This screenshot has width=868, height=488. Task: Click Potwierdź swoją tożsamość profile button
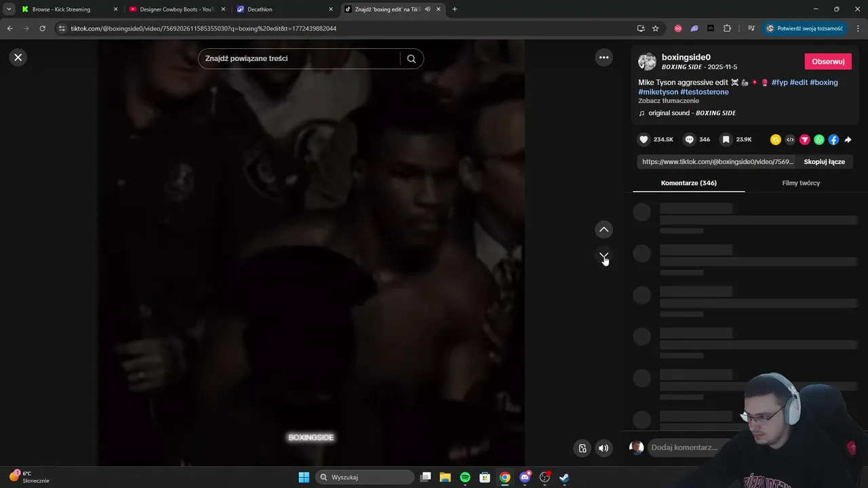tap(806, 28)
